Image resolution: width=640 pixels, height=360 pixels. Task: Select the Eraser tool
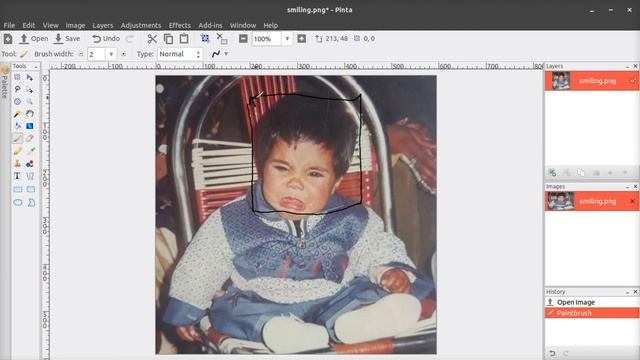(30, 138)
